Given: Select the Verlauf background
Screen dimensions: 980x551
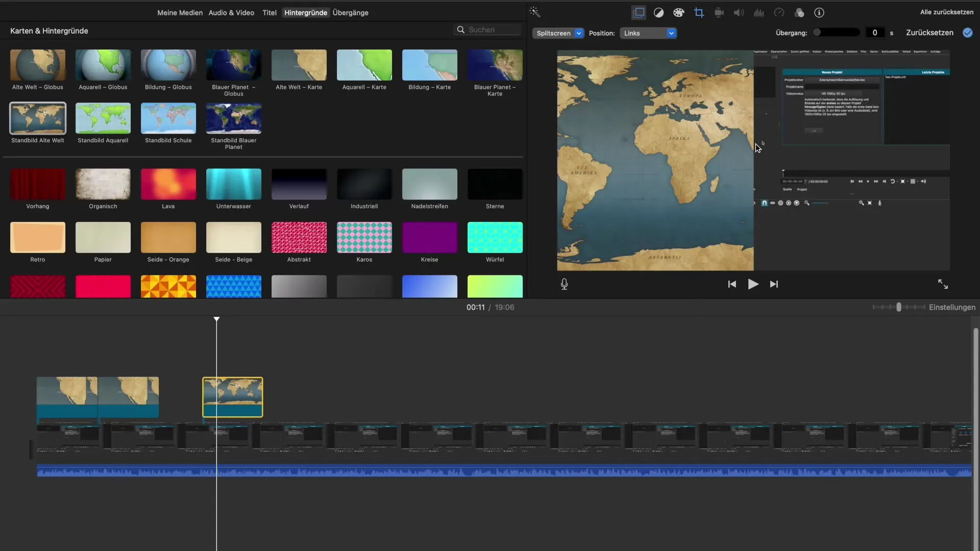Looking at the screenshot, I should point(299,184).
